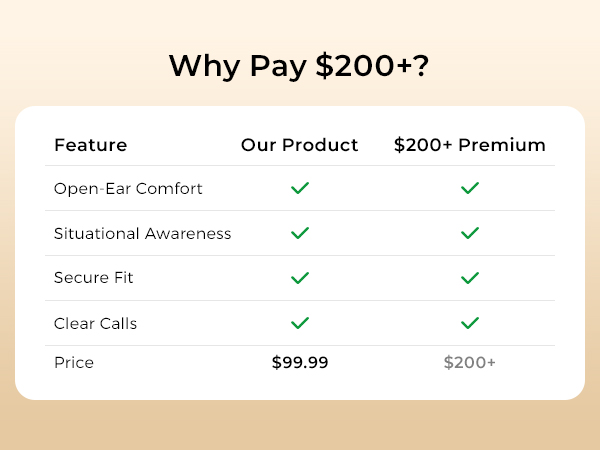Click Our Product checkmark for Clear Calls
This screenshot has width=600, height=450.
[300, 323]
